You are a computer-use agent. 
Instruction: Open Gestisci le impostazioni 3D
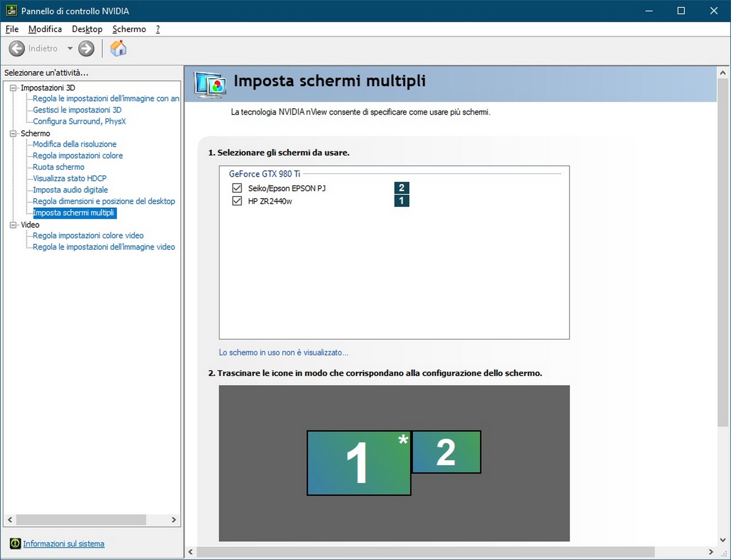77,110
